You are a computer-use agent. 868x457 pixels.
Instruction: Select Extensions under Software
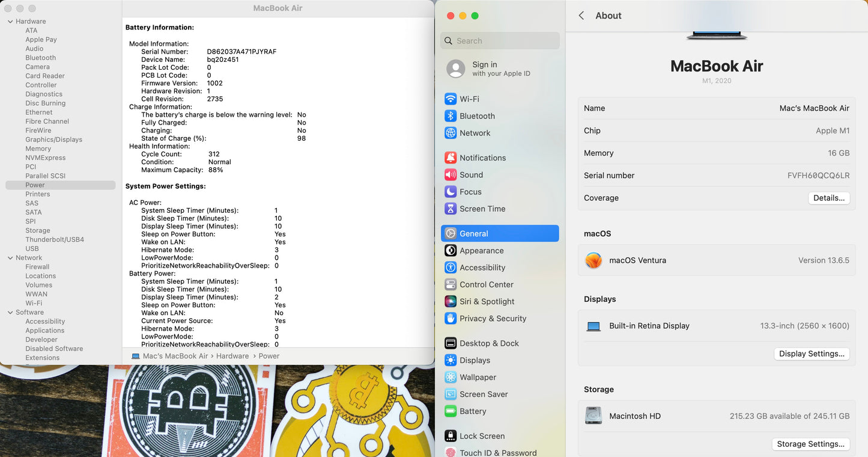point(43,358)
